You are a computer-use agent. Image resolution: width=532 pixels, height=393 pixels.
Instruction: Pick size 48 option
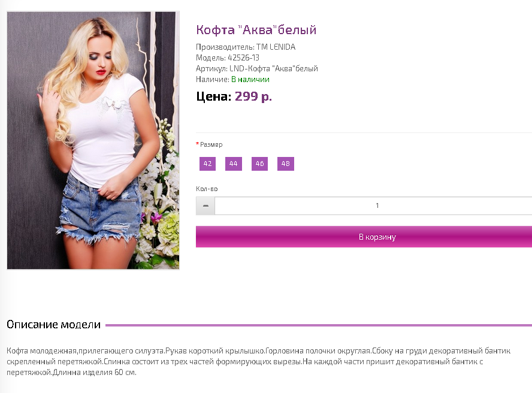pos(286,164)
